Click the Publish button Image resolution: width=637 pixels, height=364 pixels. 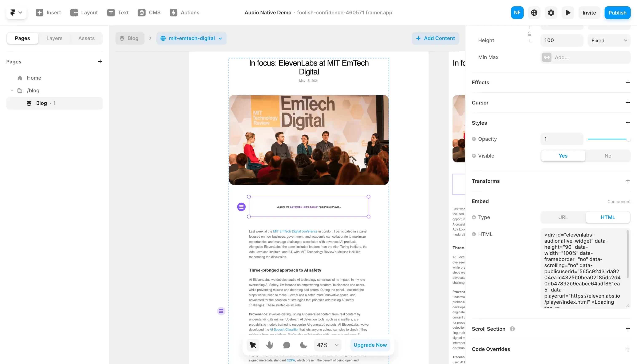click(x=617, y=12)
